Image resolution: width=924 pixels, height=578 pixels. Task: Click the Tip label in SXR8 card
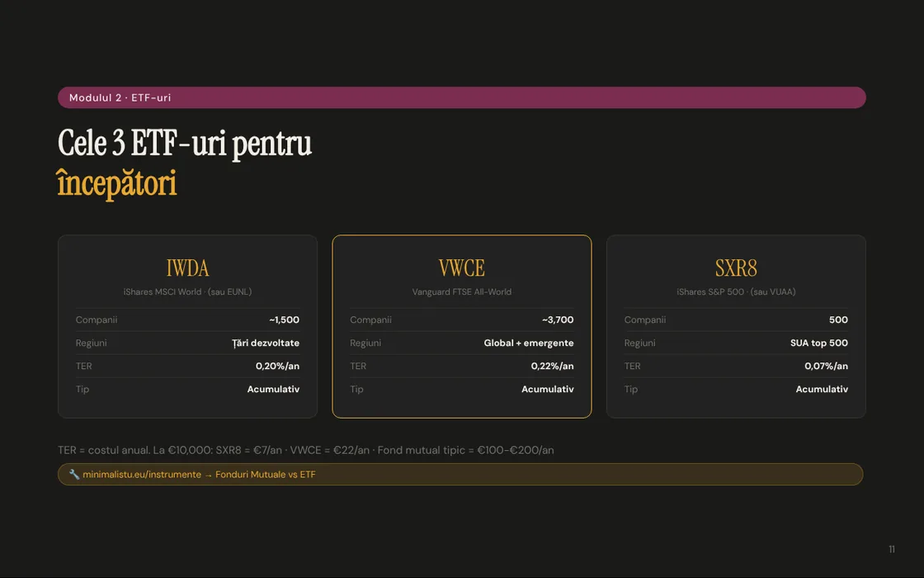point(631,389)
